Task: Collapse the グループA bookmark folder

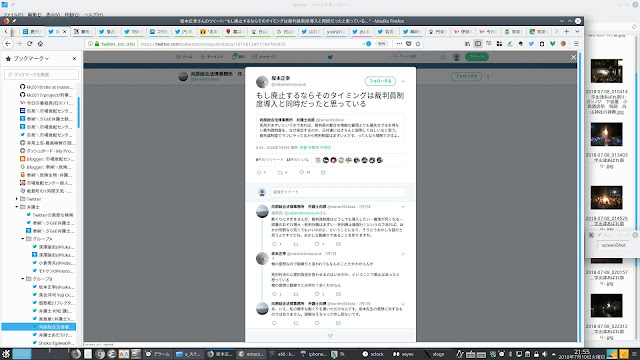Action: coord(23,239)
